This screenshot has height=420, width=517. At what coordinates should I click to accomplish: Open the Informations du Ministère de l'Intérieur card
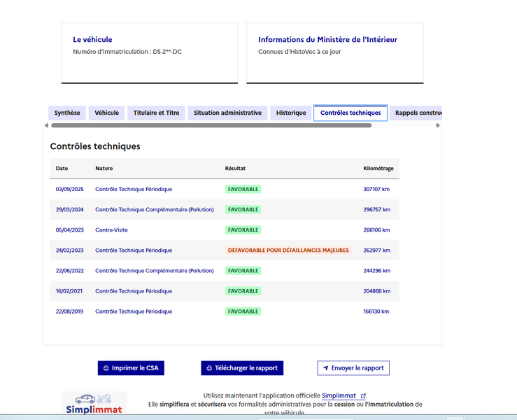[x=334, y=52]
